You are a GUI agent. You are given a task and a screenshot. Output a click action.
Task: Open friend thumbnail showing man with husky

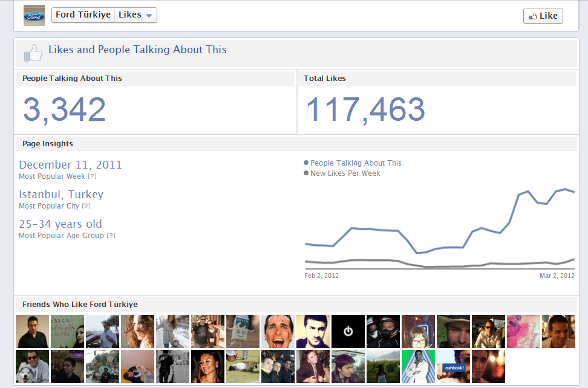coord(32,366)
